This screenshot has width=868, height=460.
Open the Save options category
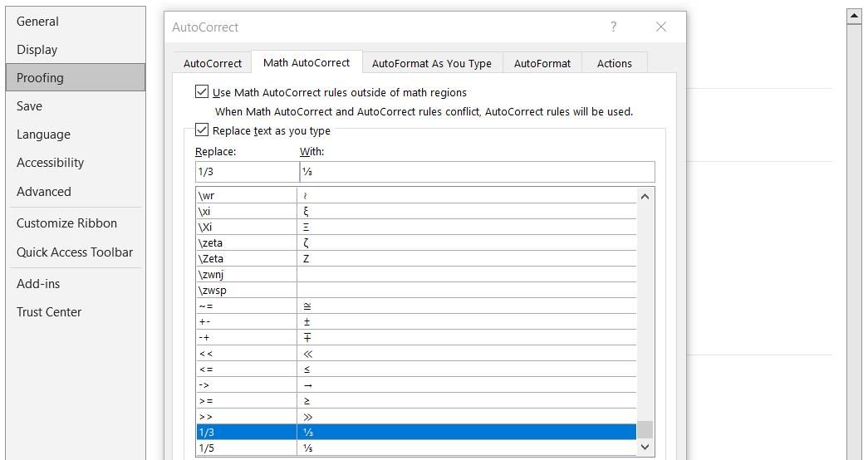[76, 105]
